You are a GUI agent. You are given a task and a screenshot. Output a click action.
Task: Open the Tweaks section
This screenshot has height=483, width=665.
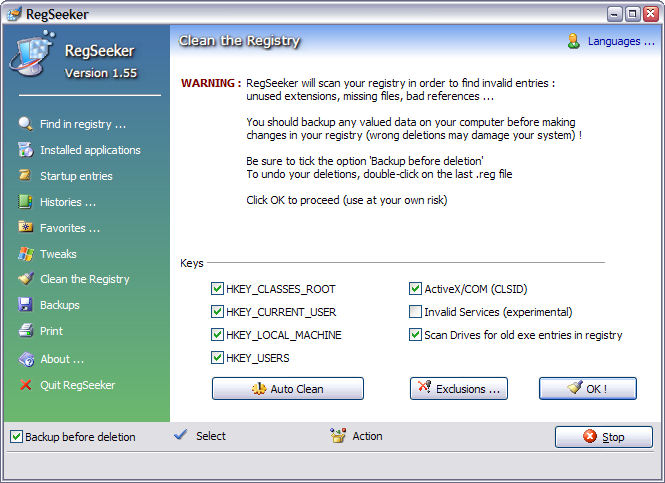[x=59, y=254]
